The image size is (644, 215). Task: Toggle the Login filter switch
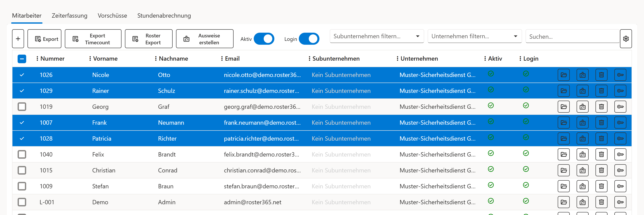pos(309,39)
